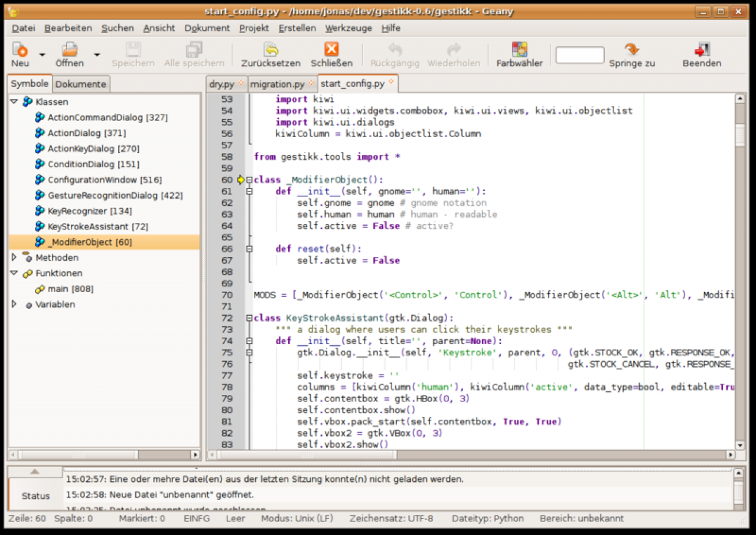Viewport: 756px width, 535px height.
Task: Click the editor vertical scrollbar thumb
Action: (x=740, y=134)
